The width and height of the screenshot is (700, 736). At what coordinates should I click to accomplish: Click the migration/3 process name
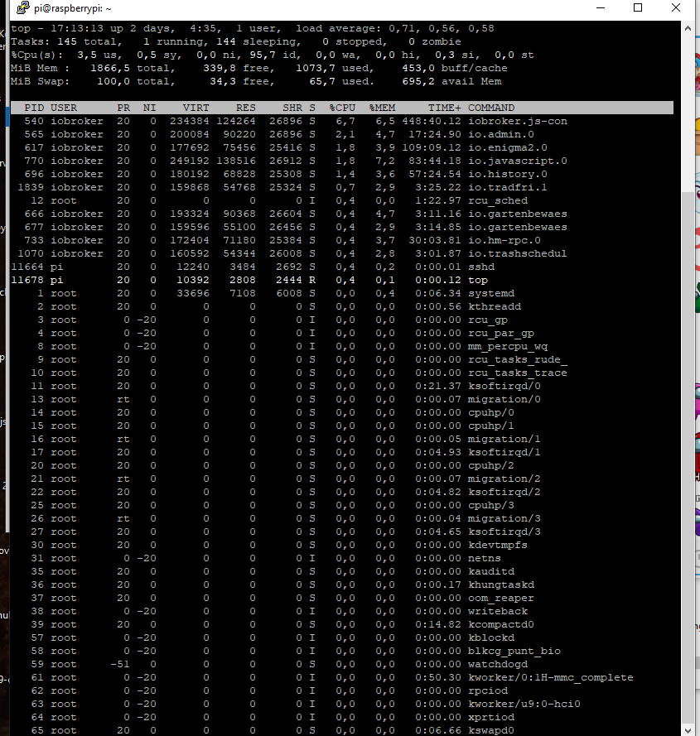tap(504, 518)
